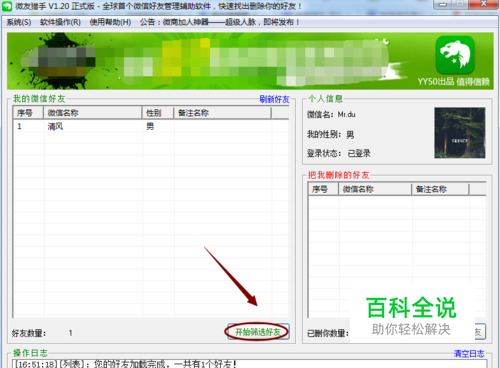Click the 好友数量 count label
Image resolution: width=500 pixels, height=368 pixels.
click(29, 333)
